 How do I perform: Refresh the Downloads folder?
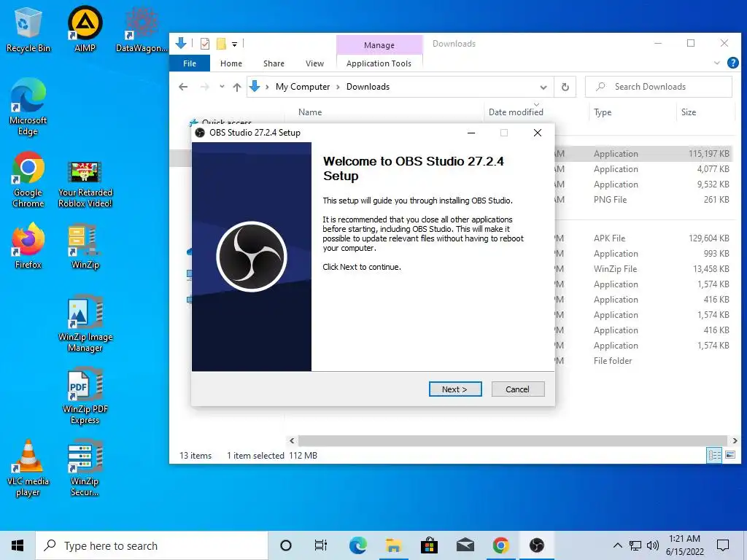565,87
